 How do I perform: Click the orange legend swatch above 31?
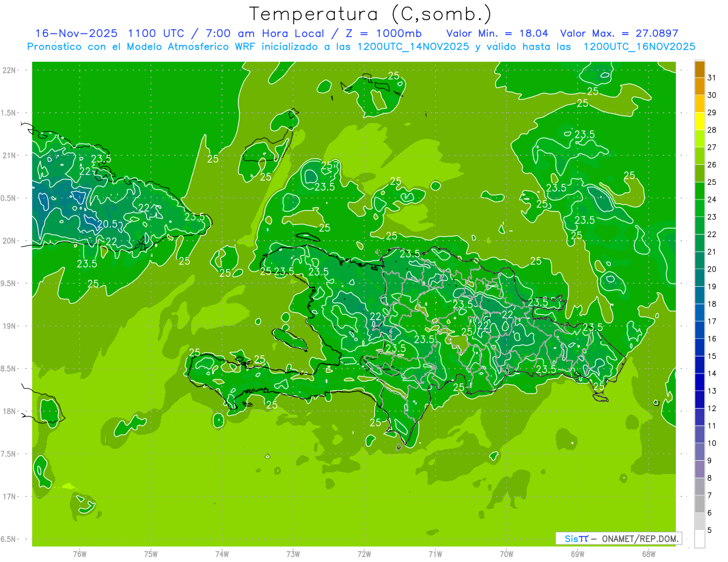pos(699,69)
